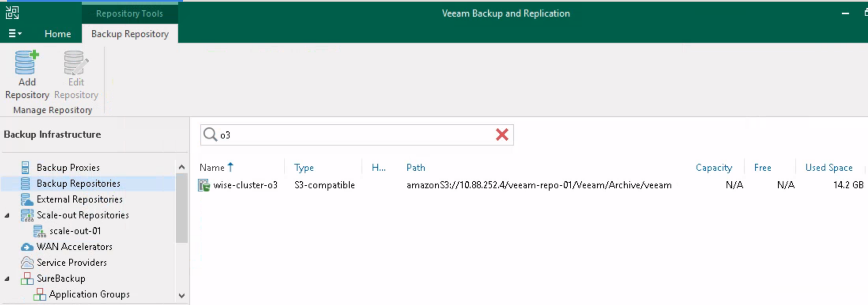Click the wise-cluster-o3 repository icon
The image size is (868, 305).
pyautogui.click(x=204, y=185)
